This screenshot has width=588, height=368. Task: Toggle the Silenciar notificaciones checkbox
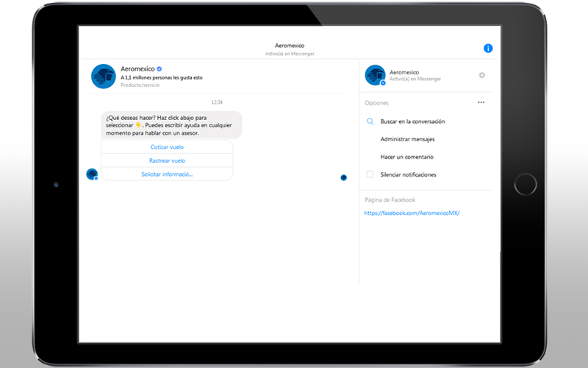pyautogui.click(x=370, y=174)
